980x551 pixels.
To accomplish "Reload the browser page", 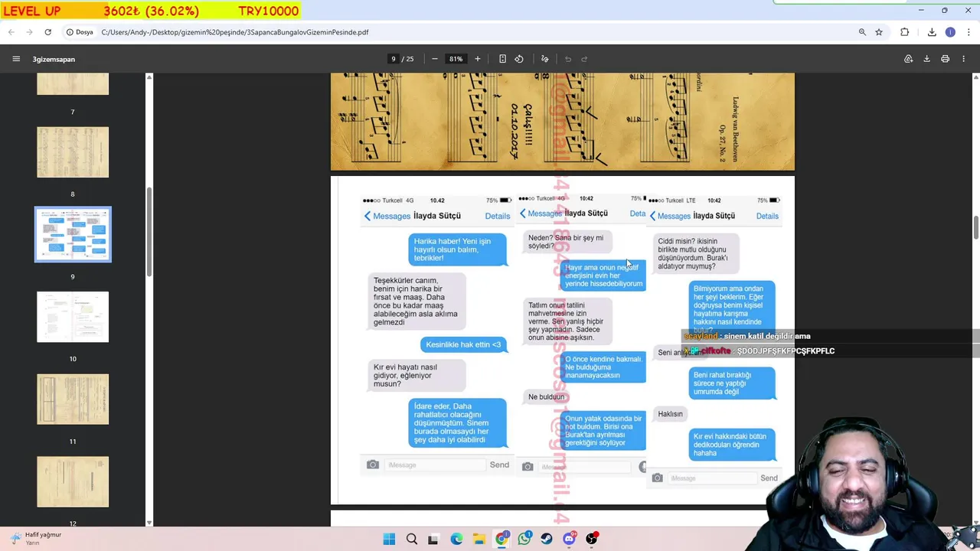I will (x=48, y=32).
